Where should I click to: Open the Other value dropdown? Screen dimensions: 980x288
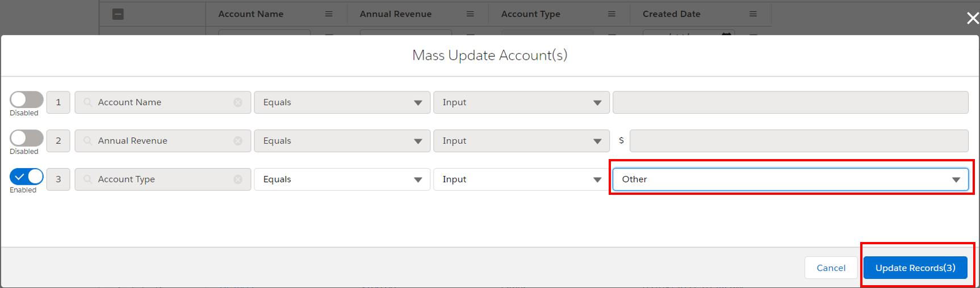[x=790, y=180]
